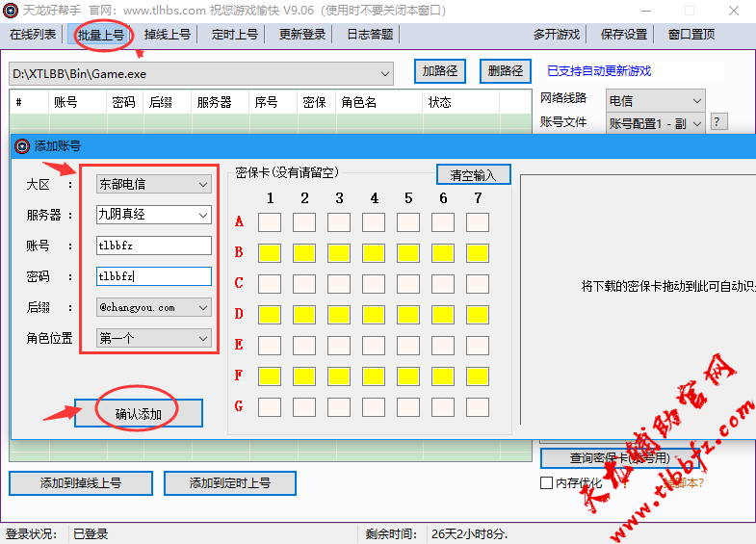
Task: Open the 日志答题 tab
Action: point(370,35)
